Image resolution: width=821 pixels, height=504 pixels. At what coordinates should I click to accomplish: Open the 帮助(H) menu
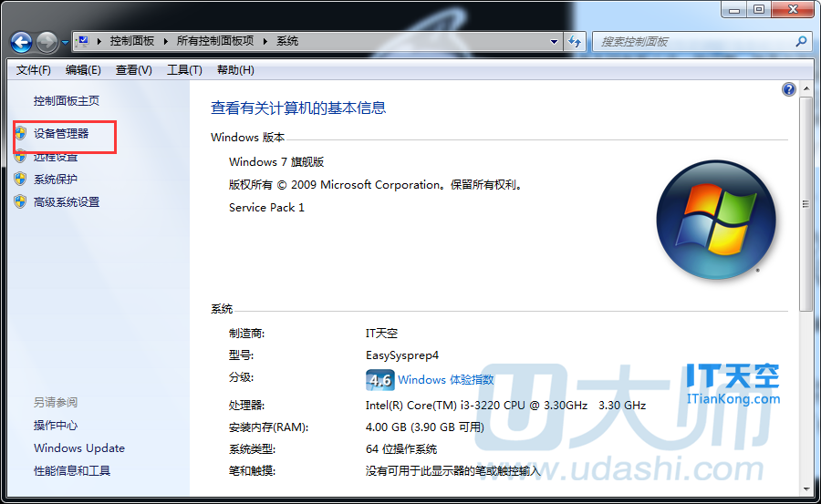(x=235, y=69)
